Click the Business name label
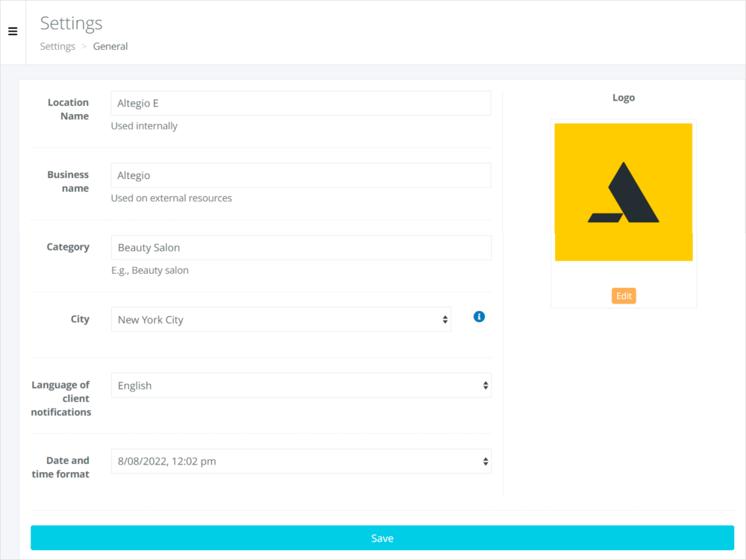The image size is (746, 560). pyautogui.click(x=68, y=182)
